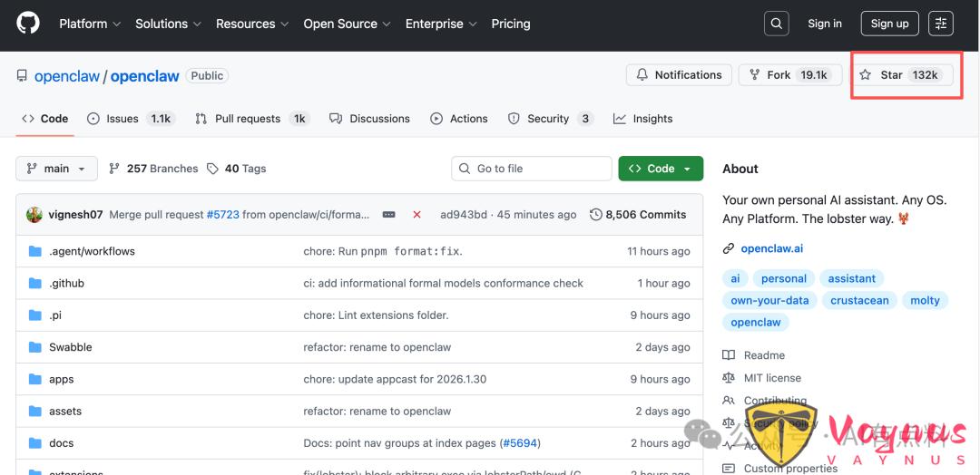Star the openclaw repository
The width and height of the screenshot is (980, 475).
click(901, 75)
